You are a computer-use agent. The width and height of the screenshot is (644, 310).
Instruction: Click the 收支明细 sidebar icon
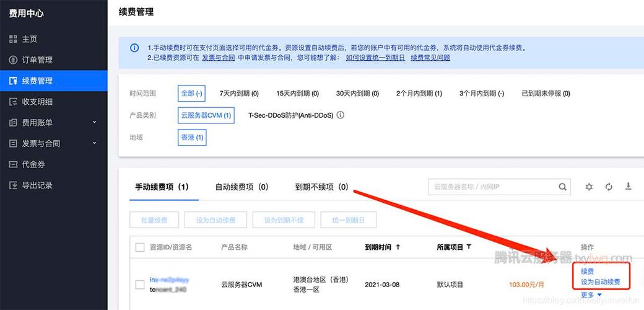(13, 102)
